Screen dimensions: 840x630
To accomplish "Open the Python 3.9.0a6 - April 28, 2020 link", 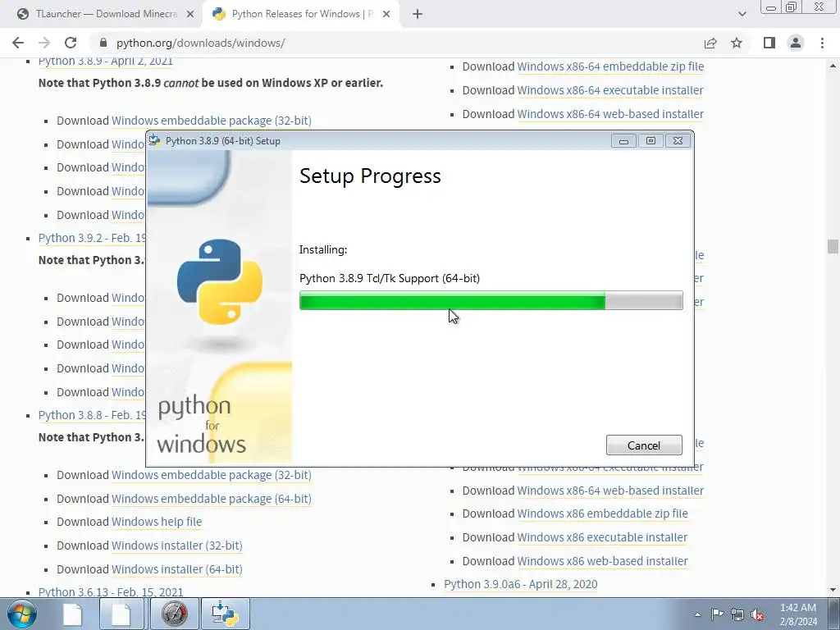I will tap(521, 584).
